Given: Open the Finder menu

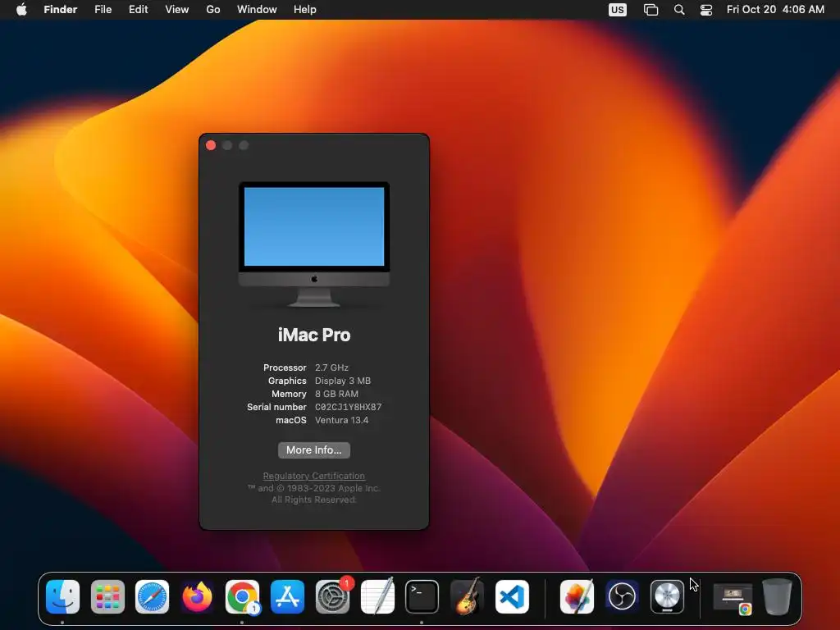Looking at the screenshot, I should (61, 9).
